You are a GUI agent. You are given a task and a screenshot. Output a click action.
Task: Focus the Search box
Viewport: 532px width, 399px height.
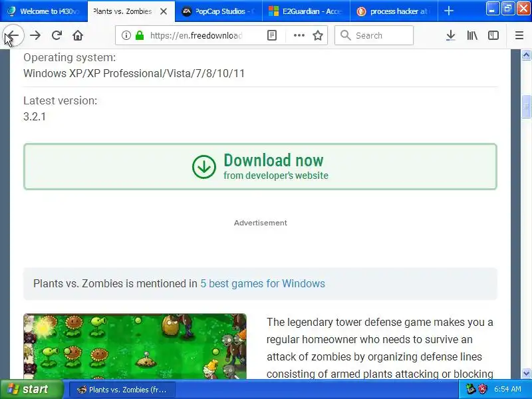pos(374,35)
